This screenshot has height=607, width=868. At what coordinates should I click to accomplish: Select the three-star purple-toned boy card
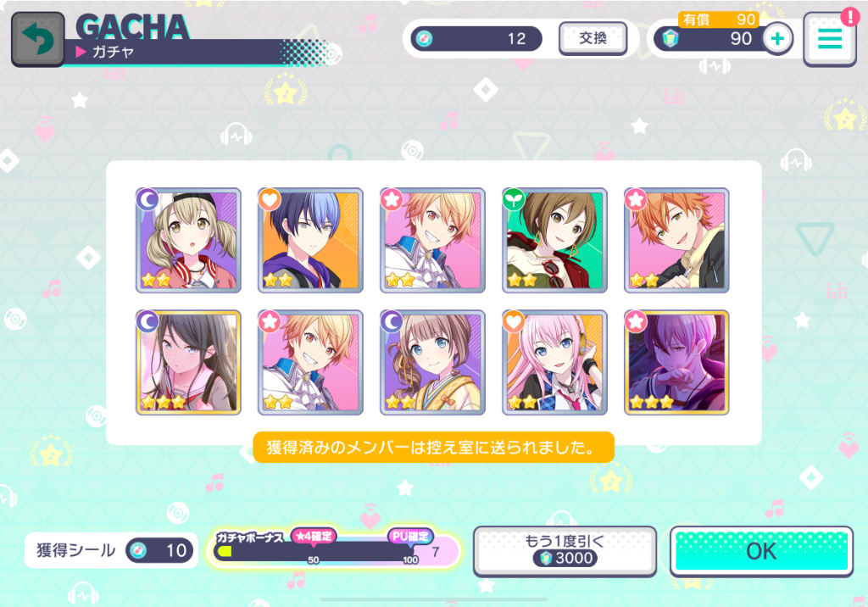point(676,362)
